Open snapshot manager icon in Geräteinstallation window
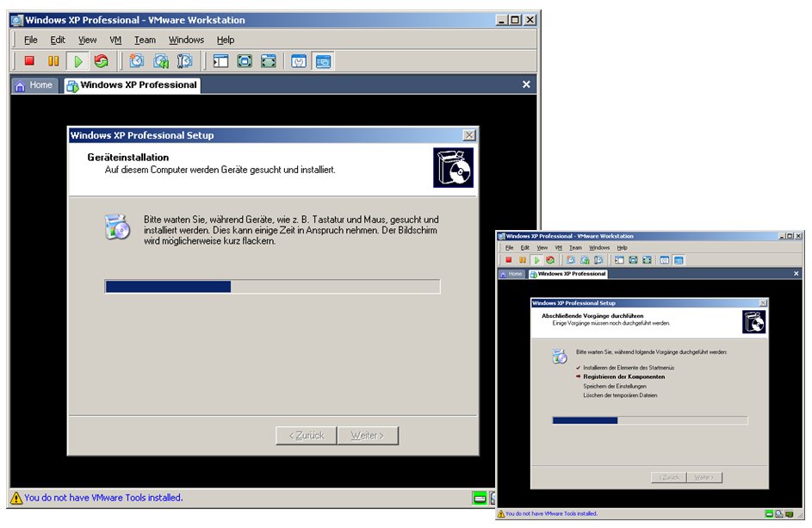This screenshot has width=812, height=528. click(x=185, y=61)
